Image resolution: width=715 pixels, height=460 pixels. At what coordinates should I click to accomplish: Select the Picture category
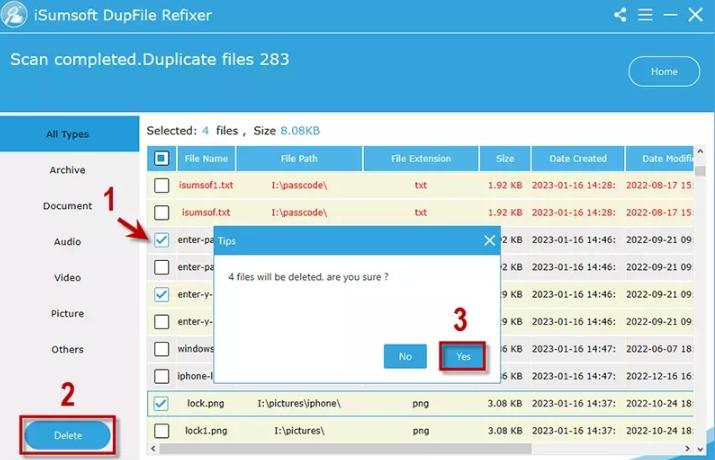tap(67, 314)
